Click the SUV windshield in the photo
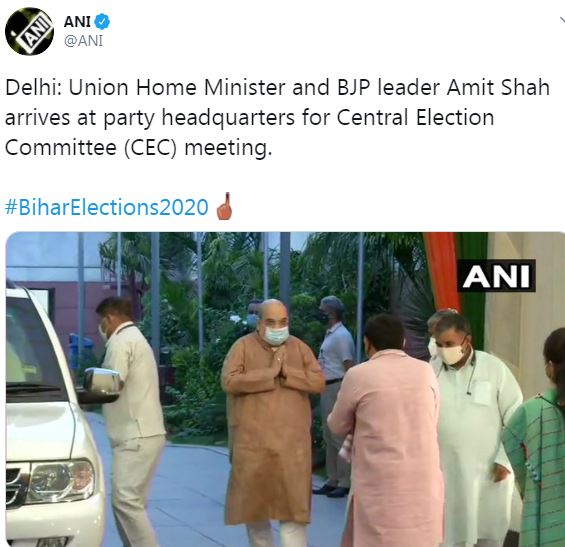The image size is (565, 547). (x=32, y=348)
